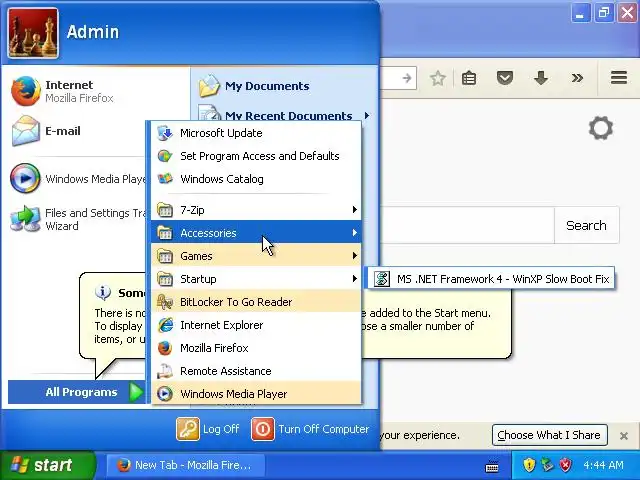Click the Mozilla Firefox icon in programs list

(165, 348)
